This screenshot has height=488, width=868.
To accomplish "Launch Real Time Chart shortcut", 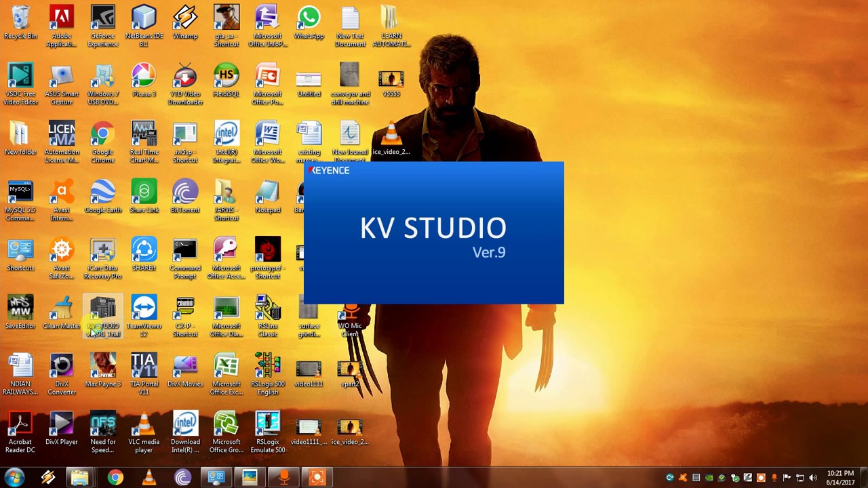I will [x=144, y=143].
